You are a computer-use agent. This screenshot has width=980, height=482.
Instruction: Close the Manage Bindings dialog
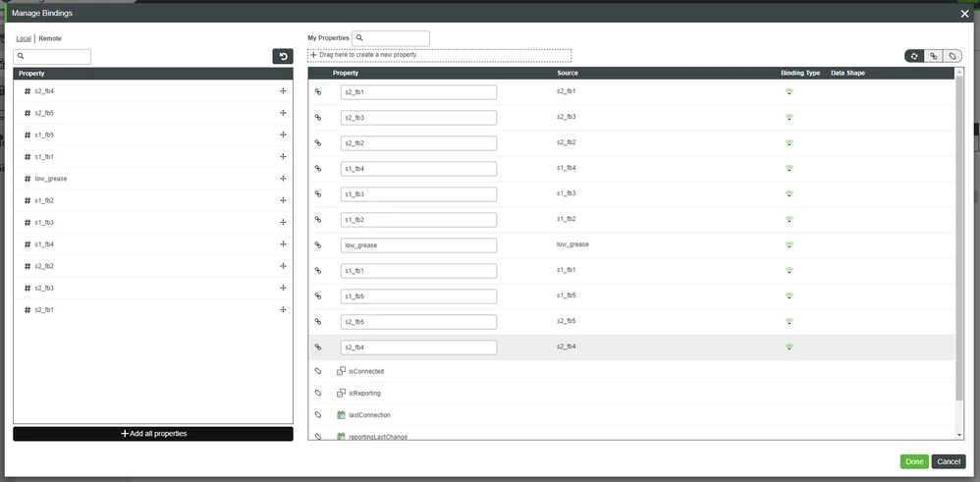(964, 13)
